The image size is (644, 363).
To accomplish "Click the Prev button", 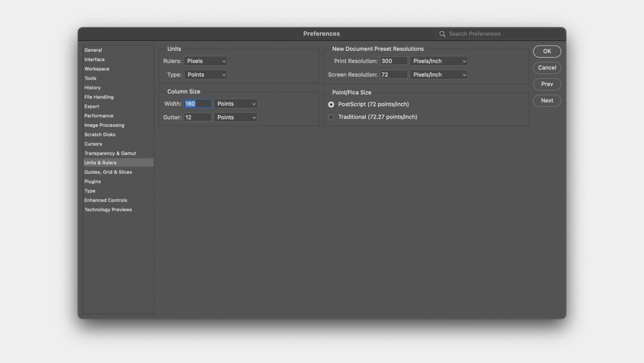I will coord(547,84).
